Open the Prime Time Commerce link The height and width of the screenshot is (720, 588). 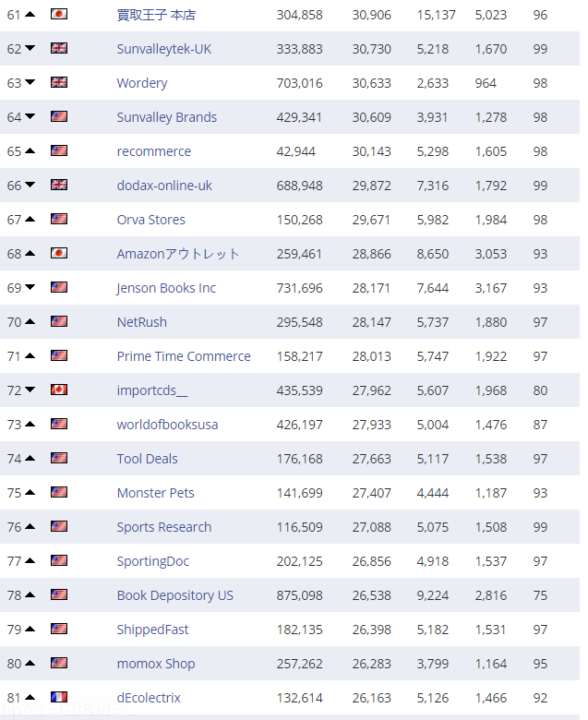click(184, 356)
